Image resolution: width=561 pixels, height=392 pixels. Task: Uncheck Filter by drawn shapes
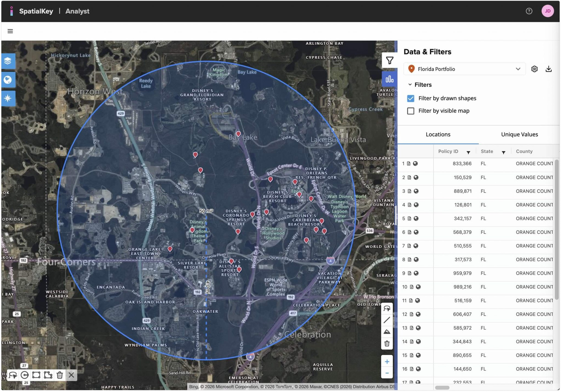pyautogui.click(x=410, y=98)
